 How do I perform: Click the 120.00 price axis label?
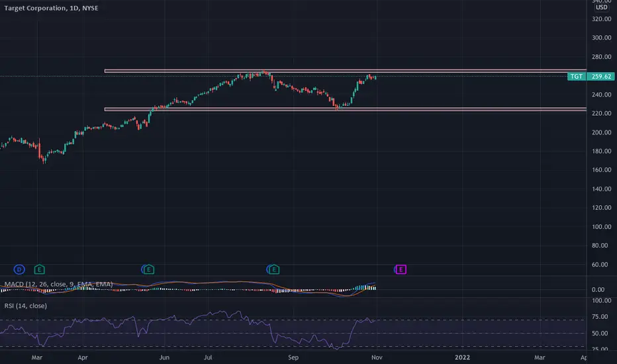click(x=602, y=208)
